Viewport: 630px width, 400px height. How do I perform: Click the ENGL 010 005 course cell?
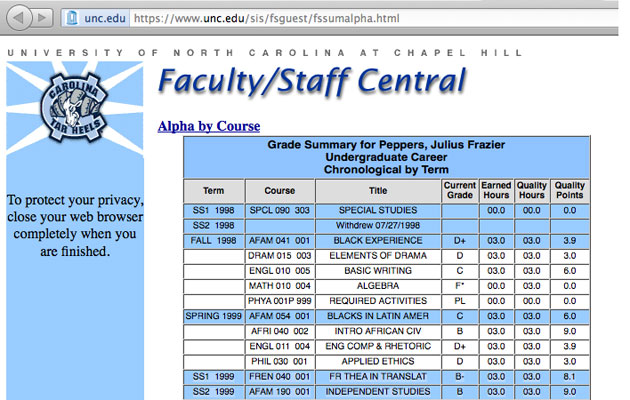point(280,271)
